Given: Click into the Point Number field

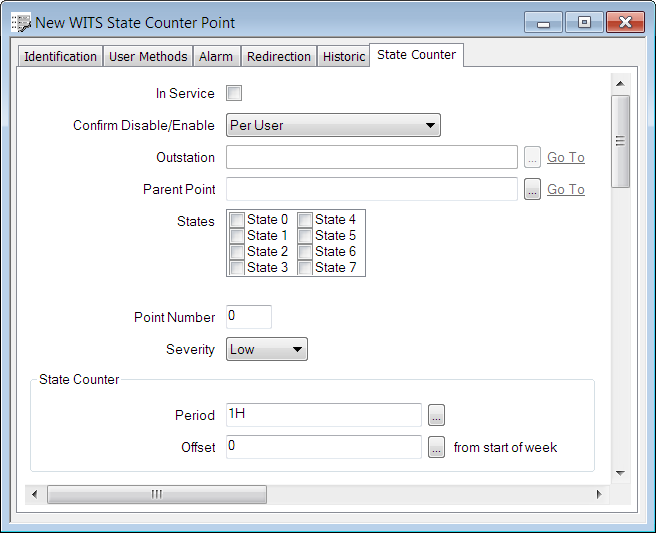Looking at the screenshot, I should click(x=249, y=317).
